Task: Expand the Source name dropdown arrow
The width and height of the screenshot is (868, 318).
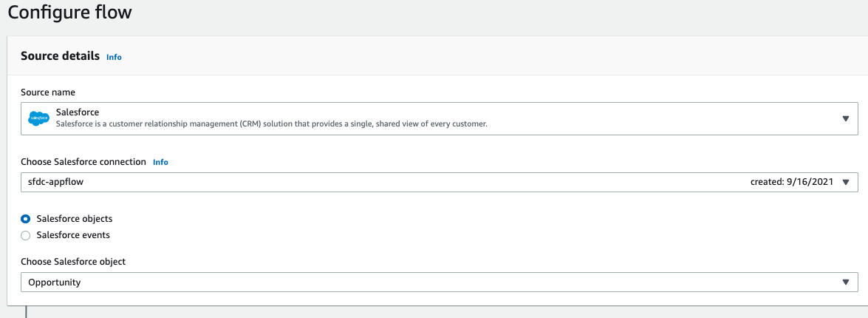Action: 845,118
